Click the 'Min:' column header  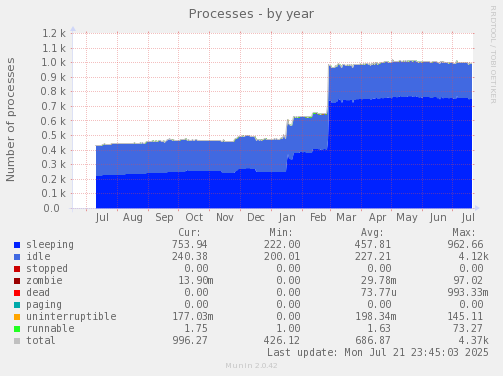click(x=281, y=233)
